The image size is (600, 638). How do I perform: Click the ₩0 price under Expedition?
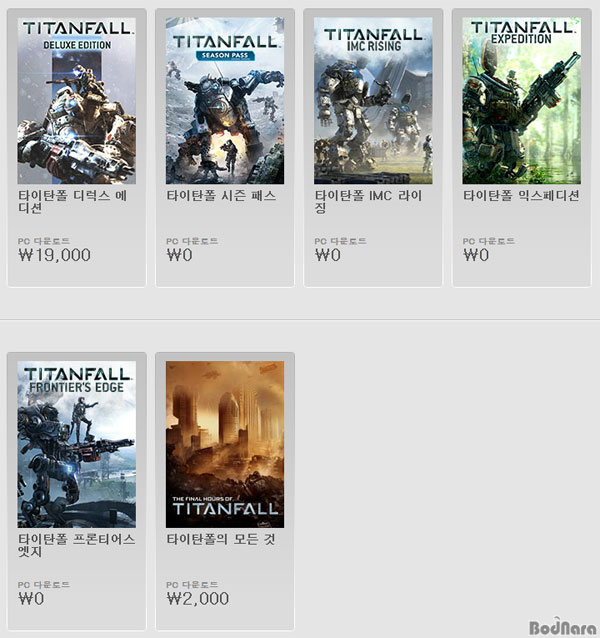pyautogui.click(x=476, y=255)
